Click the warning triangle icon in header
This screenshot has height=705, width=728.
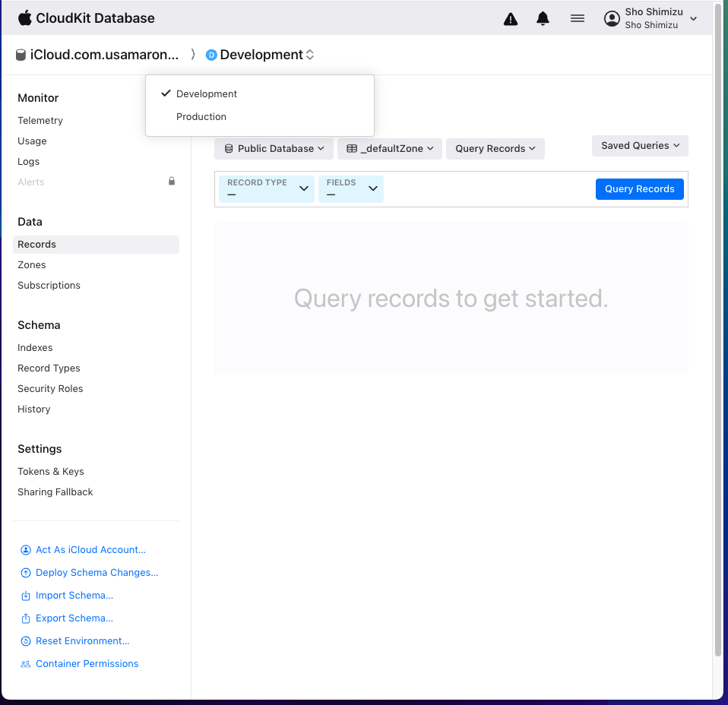click(511, 19)
